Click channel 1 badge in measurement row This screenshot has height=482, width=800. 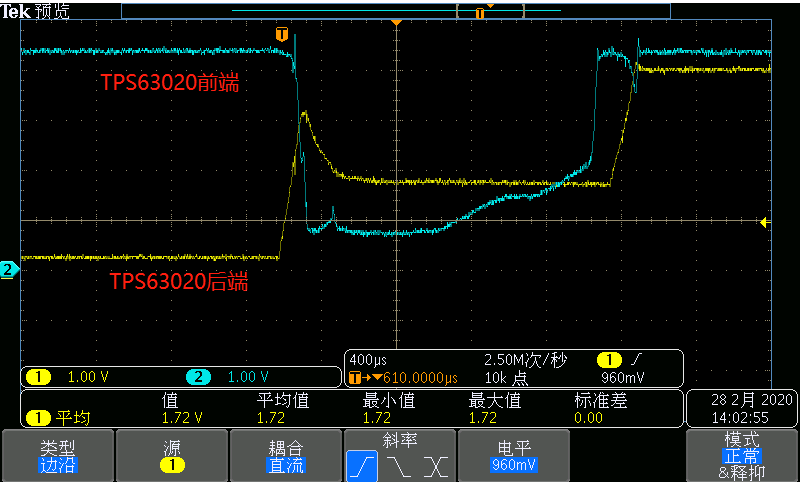[x=38, y=418]
